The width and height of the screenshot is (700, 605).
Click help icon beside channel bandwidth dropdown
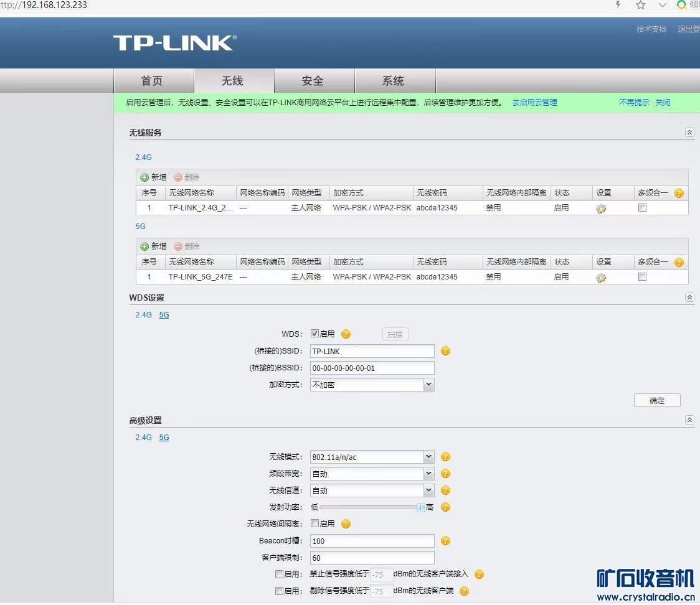point(445,474)
